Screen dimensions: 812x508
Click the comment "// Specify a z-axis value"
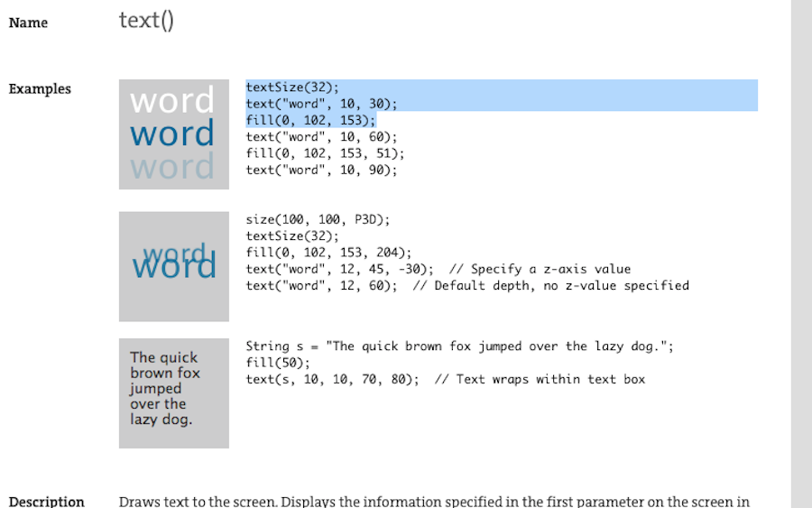[540, 269]
